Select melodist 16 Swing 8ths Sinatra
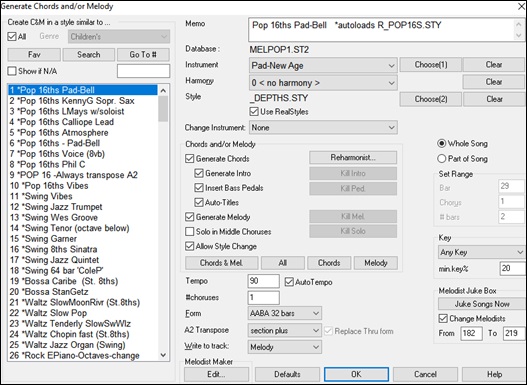Screen dimensions: 527x385 click(83, 249)
